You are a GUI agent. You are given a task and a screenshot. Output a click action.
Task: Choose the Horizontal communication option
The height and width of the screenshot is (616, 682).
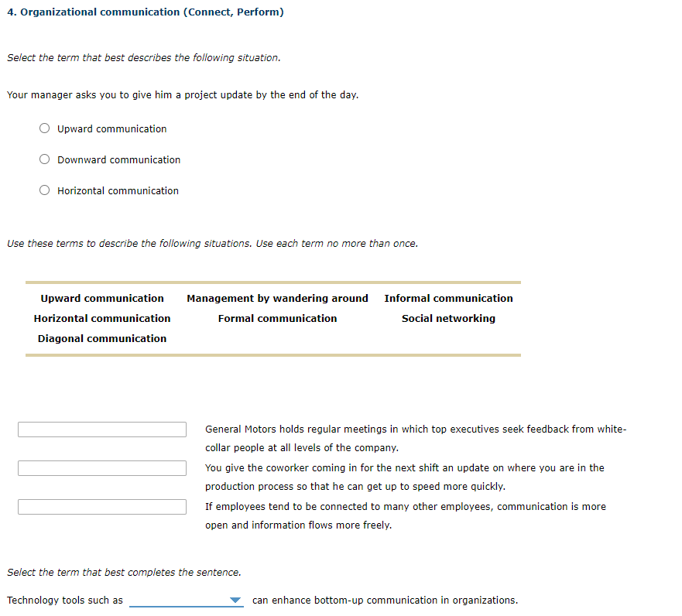click(x=44, y=190)
